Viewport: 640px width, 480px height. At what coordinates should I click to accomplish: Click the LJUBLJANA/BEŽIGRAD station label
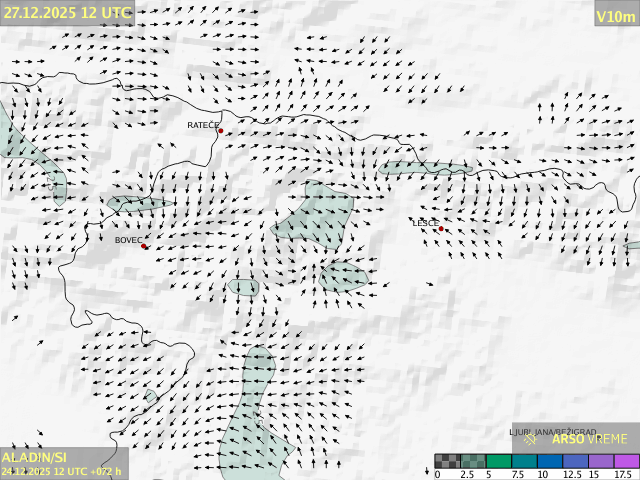[553, 432]
